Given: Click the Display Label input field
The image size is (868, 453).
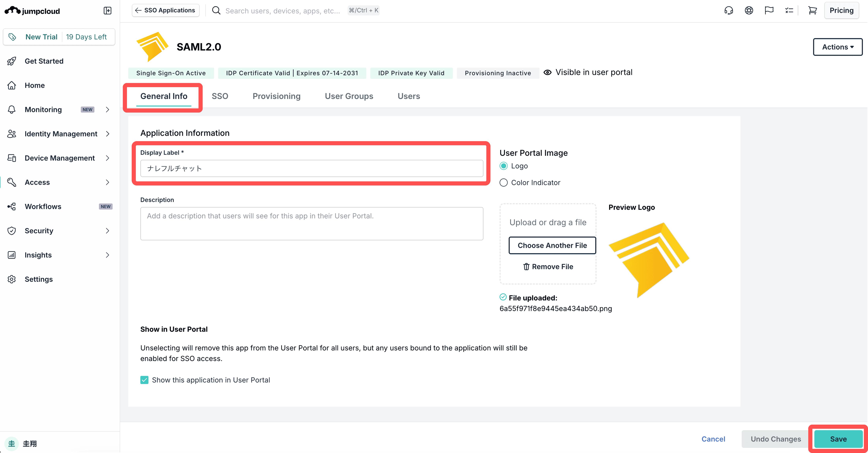Looking at the screenshot, I should coord(312,169).
